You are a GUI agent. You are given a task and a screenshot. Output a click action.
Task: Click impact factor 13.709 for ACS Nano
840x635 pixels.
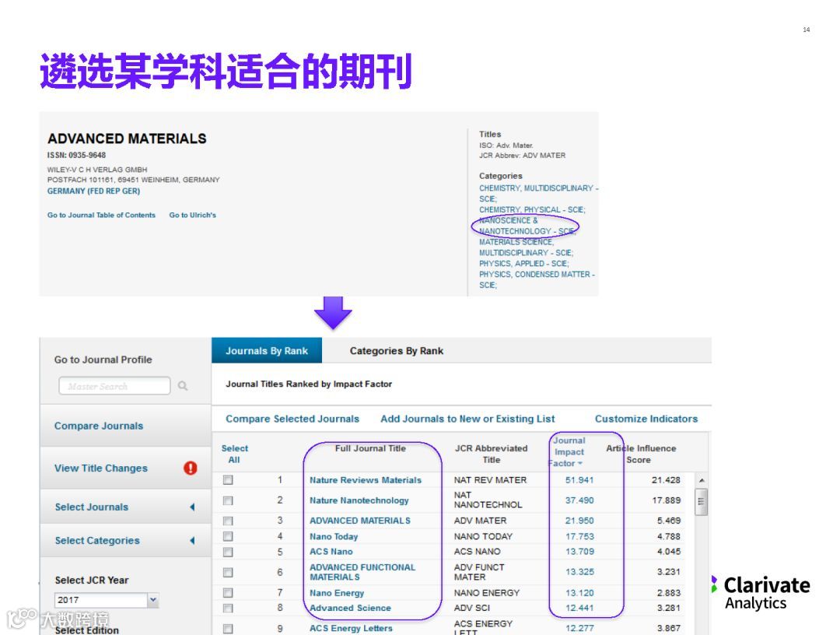tap(579, 552)
